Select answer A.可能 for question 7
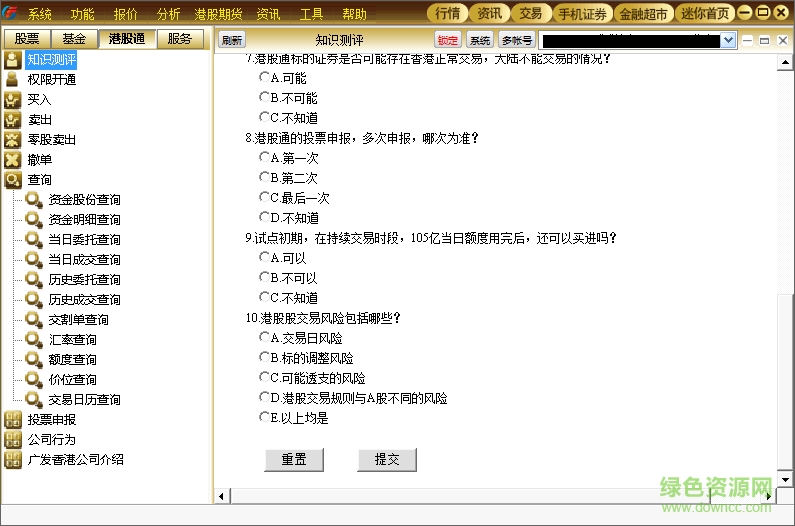Image resolution: width=795 pixels, height=526 pixels. [264, 77]
